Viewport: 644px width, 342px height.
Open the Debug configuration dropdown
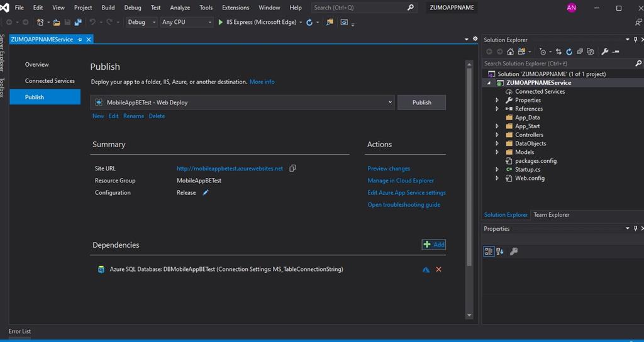pyautogui.click(x=153, y=22)
